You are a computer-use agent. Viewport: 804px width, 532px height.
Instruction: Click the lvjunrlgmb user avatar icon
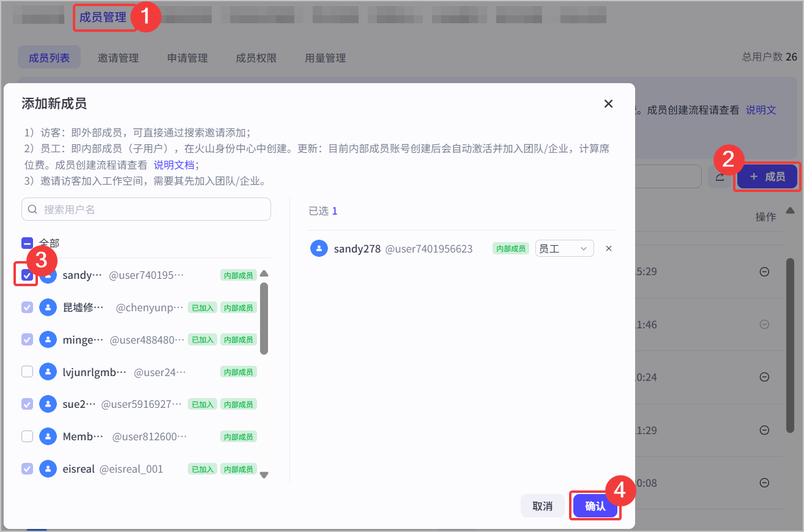pyautogui.click(x=48, y=371)
